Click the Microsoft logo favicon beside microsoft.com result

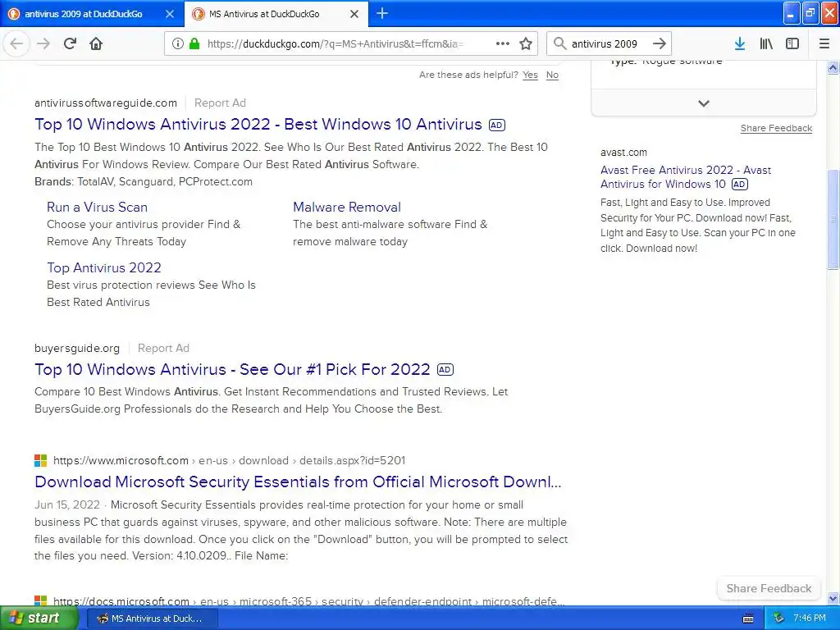41,461
